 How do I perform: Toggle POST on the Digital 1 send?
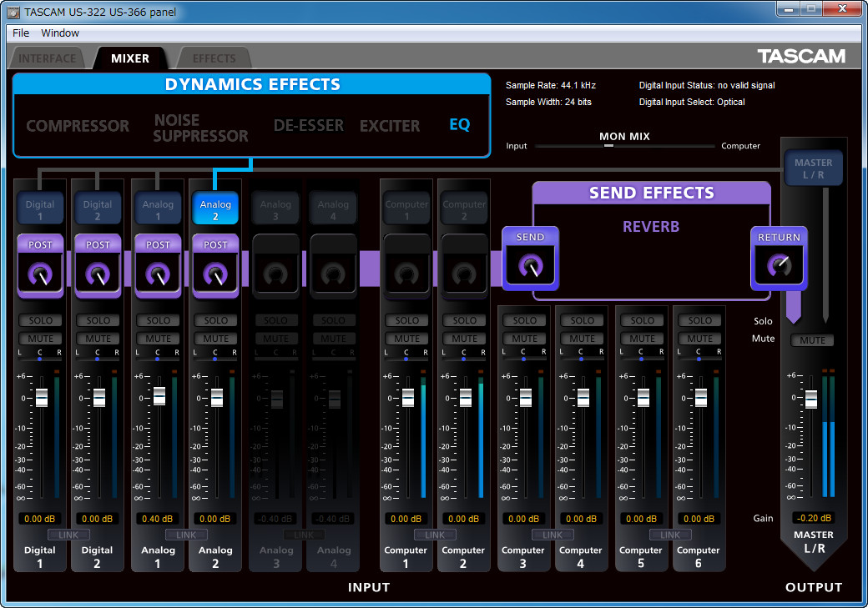(x=40, y=244)
